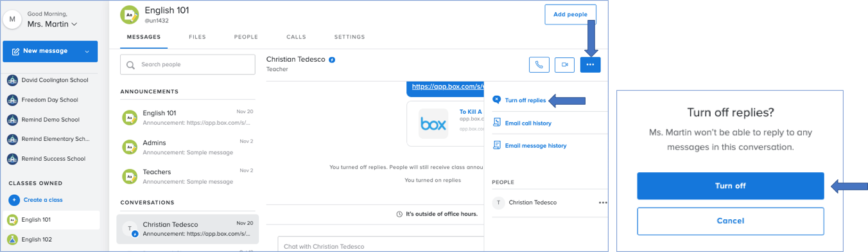The height and width of the screenshot is (252, 868).
Task: Click the Search people field
Action: point(187,65)
